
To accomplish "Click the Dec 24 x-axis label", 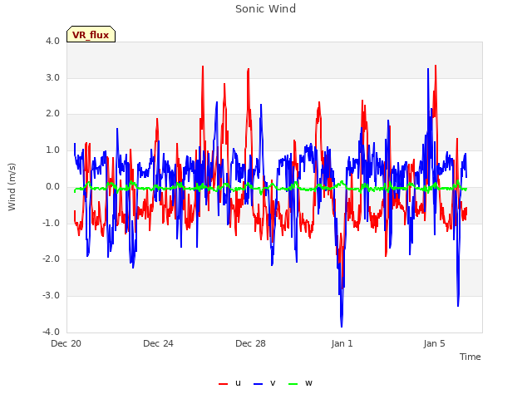I will pyautogui.click(x=158, y=343).
